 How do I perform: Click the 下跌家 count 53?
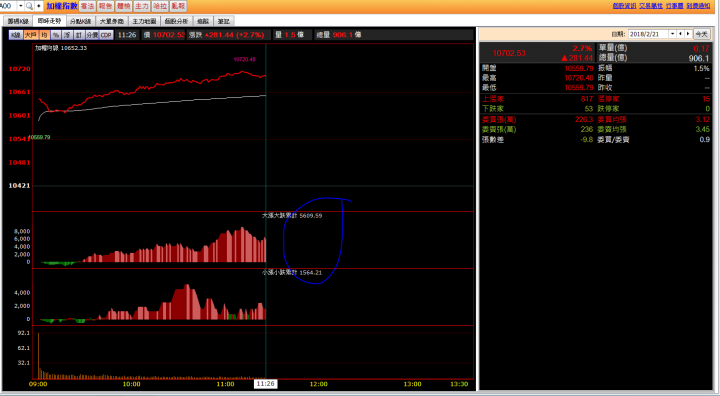click(x=589, y=109)
